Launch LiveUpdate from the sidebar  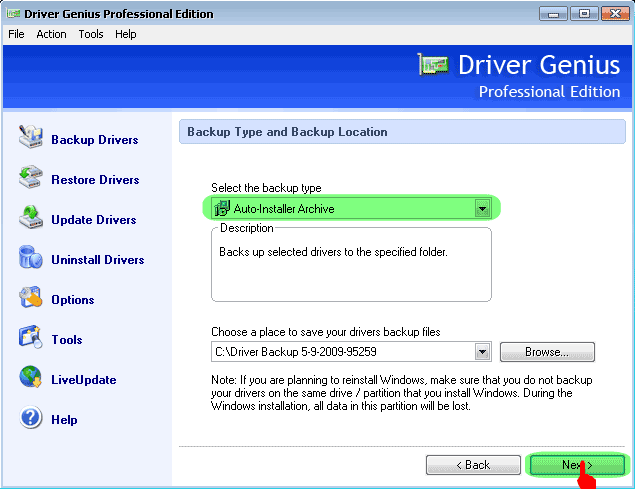pyautogui.click(x=84, y=380)
